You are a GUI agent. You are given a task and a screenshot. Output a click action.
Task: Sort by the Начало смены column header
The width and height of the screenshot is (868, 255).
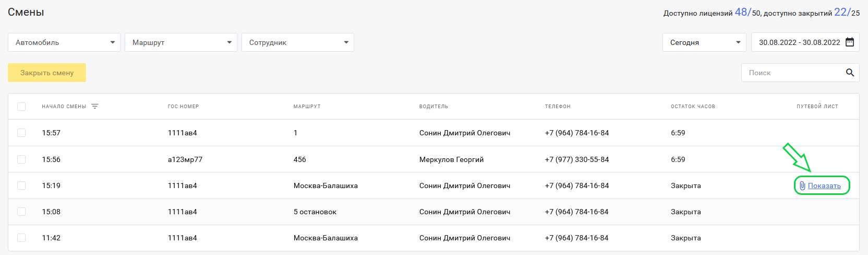coord(64,107)
